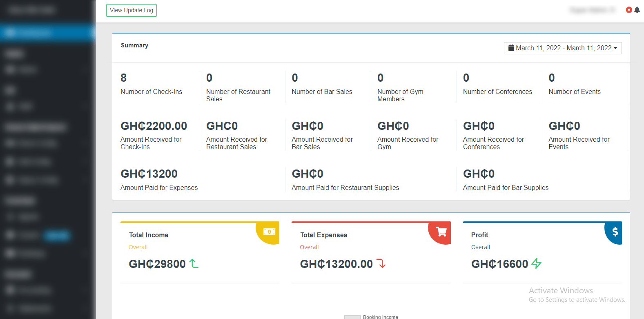Screen dimensions: 644x319
Task: Click the red down arrow beside GH₵13200.00
Action: tap(381, 264)
